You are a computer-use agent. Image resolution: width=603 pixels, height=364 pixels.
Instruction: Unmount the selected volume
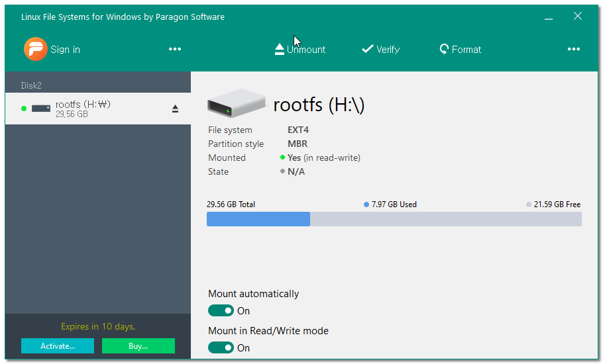(300, 49)
